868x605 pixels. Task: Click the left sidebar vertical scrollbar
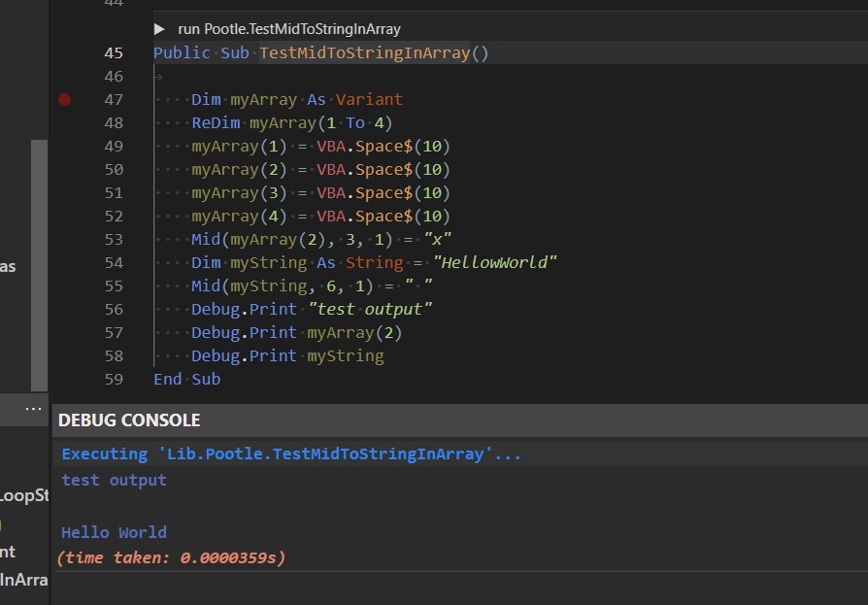pos(39,266)
